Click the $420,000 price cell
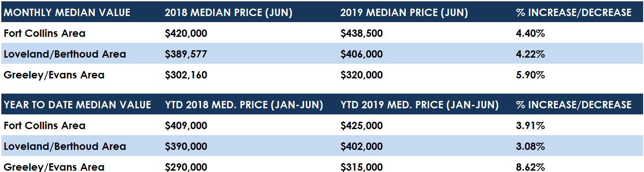644x172 pixels. (186, 33)
